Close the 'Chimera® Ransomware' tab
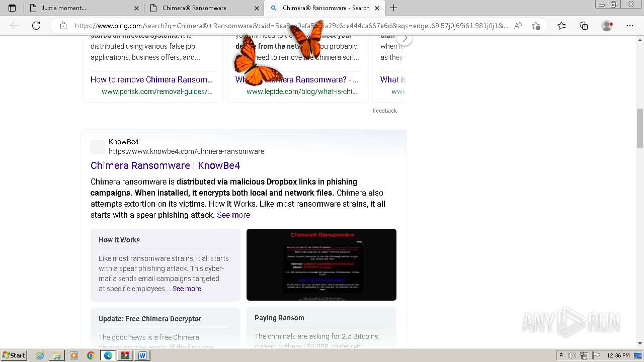This screenshot has width=644, height=362. tap(257, 8)
